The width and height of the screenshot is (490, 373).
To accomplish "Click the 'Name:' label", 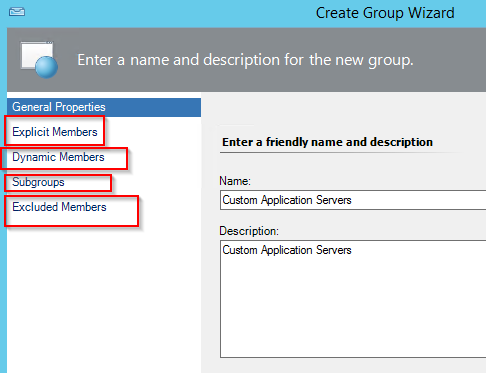I will click(235, 181).
